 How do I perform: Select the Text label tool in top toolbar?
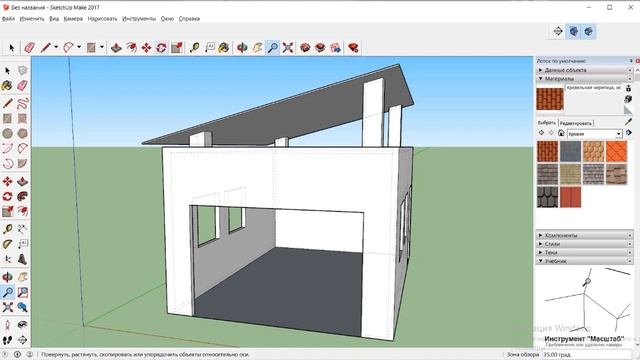coord(209,48)
